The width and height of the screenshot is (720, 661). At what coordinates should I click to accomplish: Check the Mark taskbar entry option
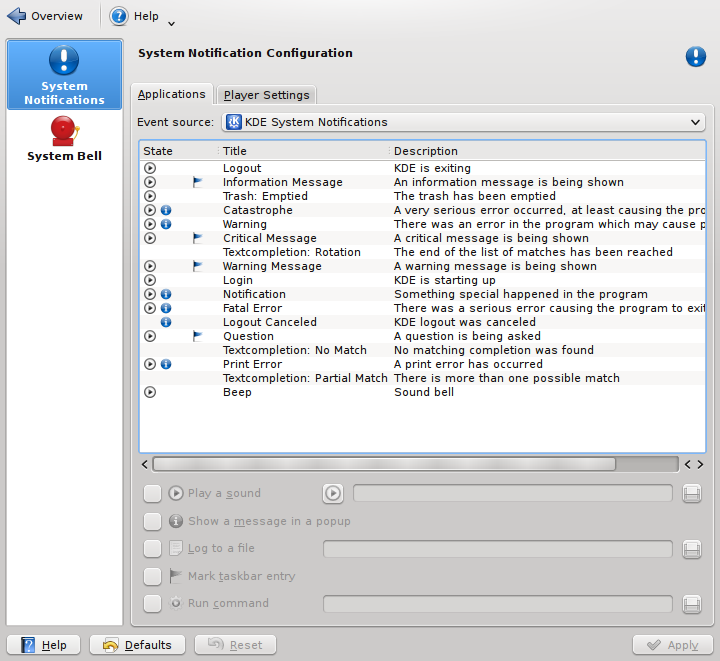[x=152, y=576]
